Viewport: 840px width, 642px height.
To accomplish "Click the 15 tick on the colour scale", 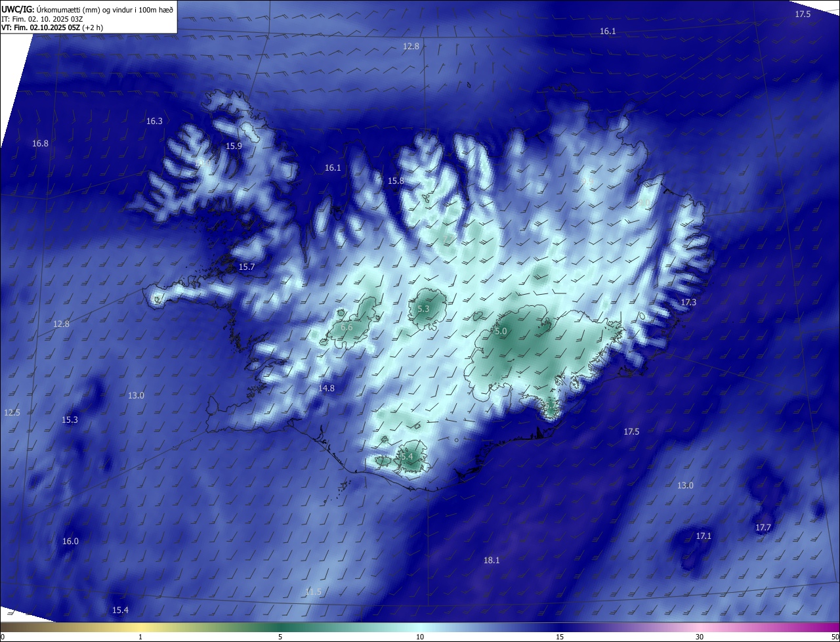I will 560,637.
